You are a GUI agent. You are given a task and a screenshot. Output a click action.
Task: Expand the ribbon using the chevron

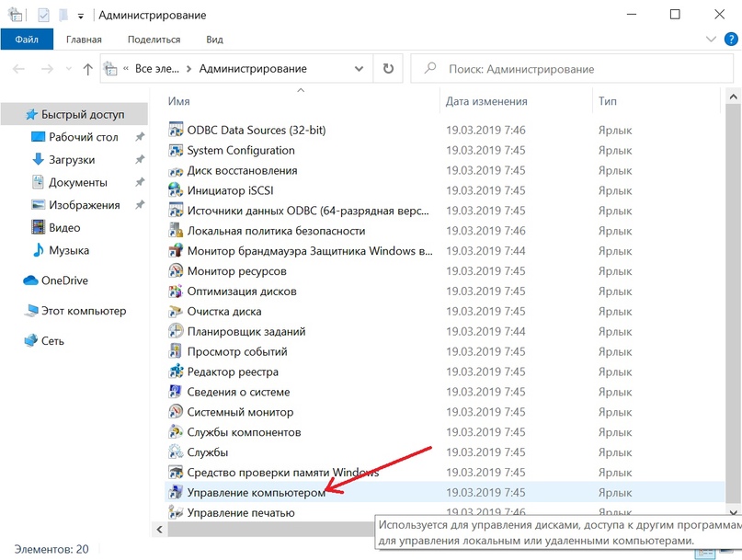[x=710, y=40]
